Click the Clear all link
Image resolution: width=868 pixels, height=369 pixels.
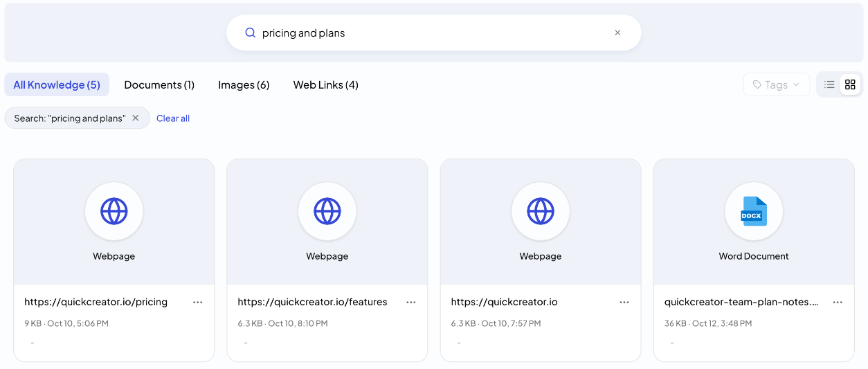click(173, 118)
